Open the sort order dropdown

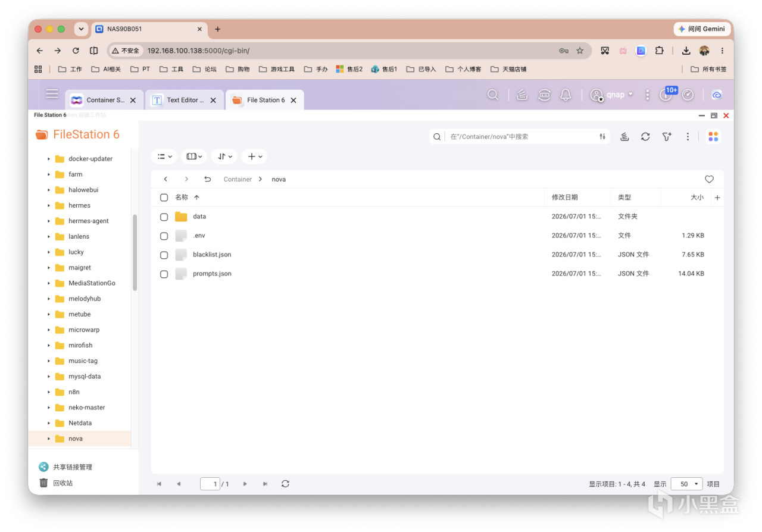click(224, 157)
